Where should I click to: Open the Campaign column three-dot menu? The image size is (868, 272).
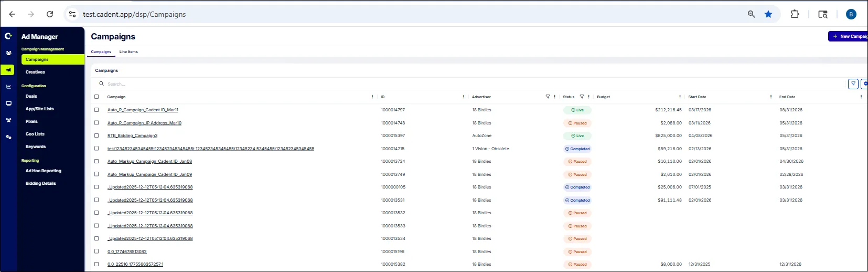tap(372, 97)
